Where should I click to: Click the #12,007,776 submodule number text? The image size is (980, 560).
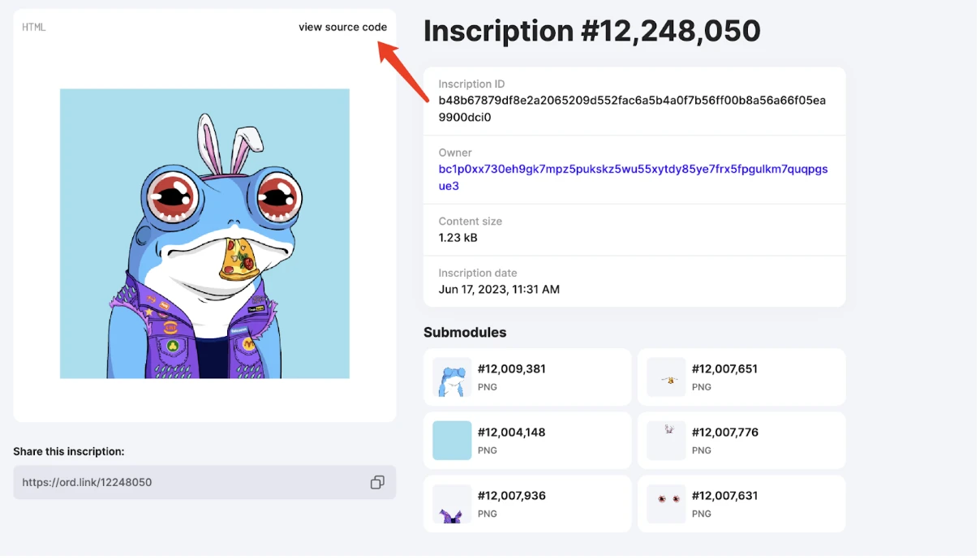tap(725, 433)
